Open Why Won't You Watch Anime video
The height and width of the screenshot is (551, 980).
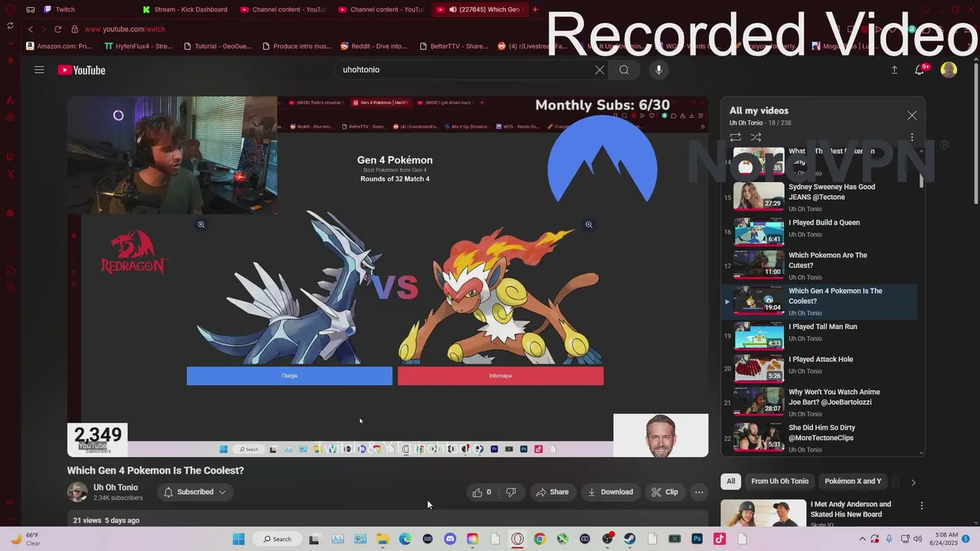819,402
